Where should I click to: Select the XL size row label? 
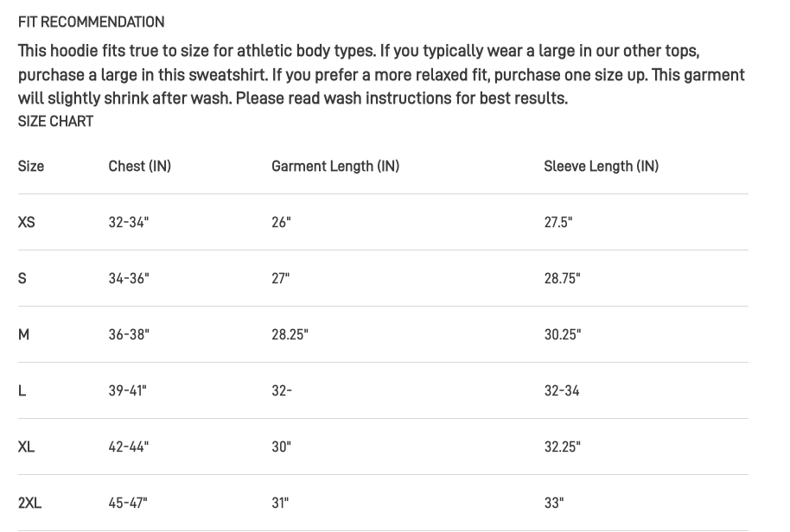[27, 446]
